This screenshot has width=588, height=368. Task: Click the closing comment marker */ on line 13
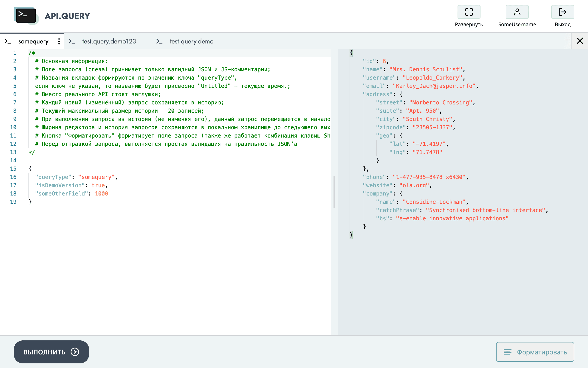[x=32, y=152]
